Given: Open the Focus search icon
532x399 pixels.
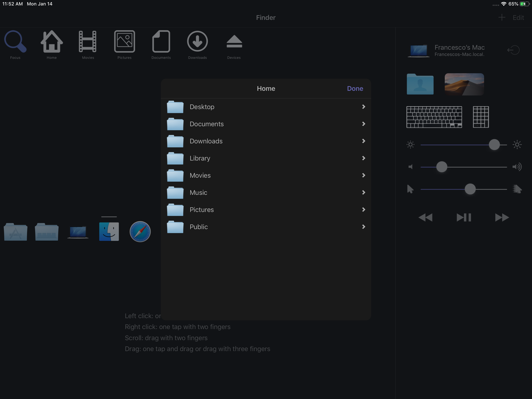Looking at the screenshot, I should point(15,42).
